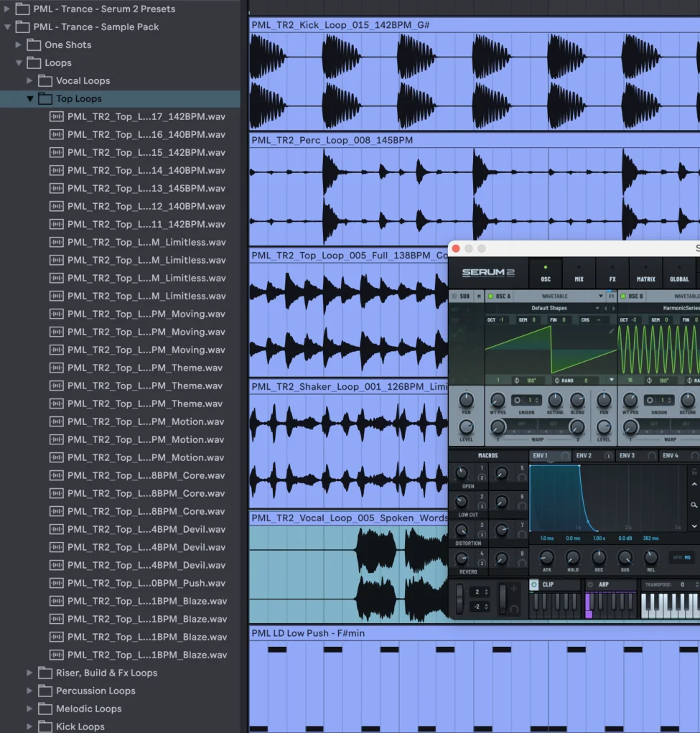Click the OSC A phase symbol icon
The height and width of the screenshot is (733, 700).
pyautogui.click(x=516, y=380)
